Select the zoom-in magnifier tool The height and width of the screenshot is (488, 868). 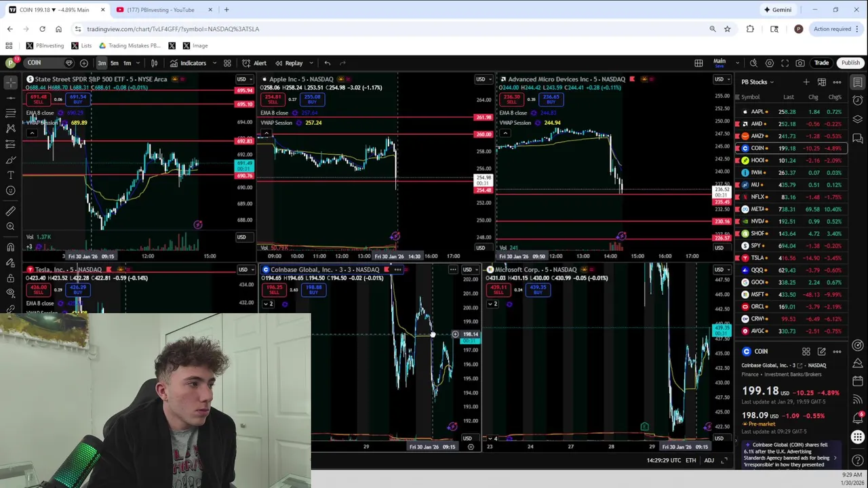click(11, 226)
